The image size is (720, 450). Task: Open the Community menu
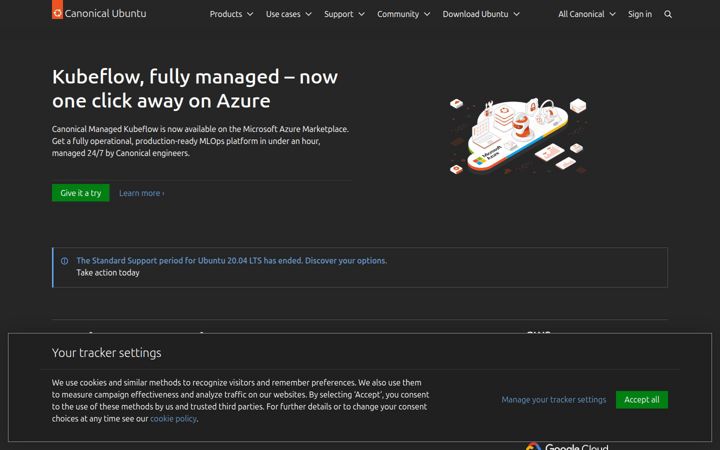point(404,14)
